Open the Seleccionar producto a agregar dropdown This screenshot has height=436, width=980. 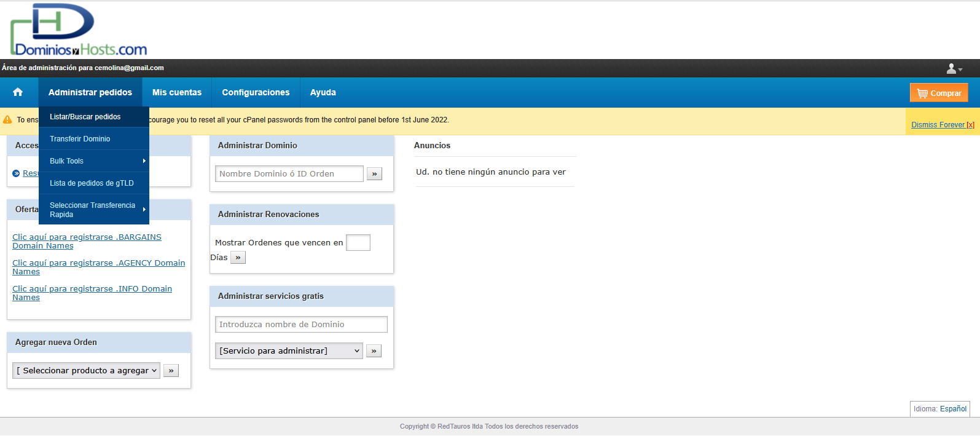click(x=86, y=371)
